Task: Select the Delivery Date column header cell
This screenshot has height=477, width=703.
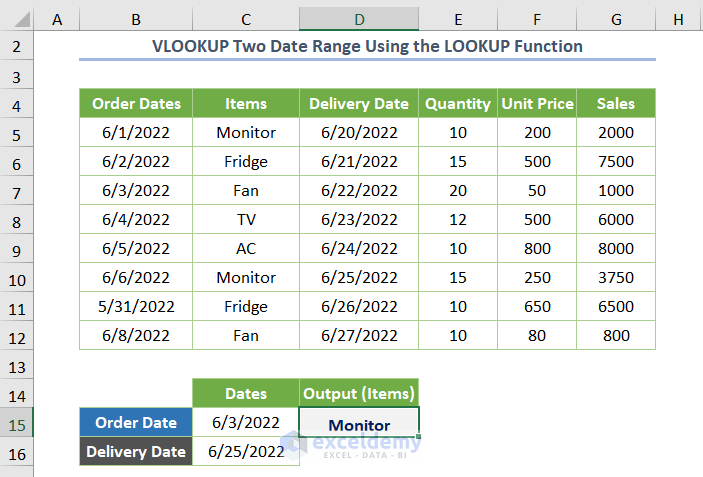Action: pos(359,103)
